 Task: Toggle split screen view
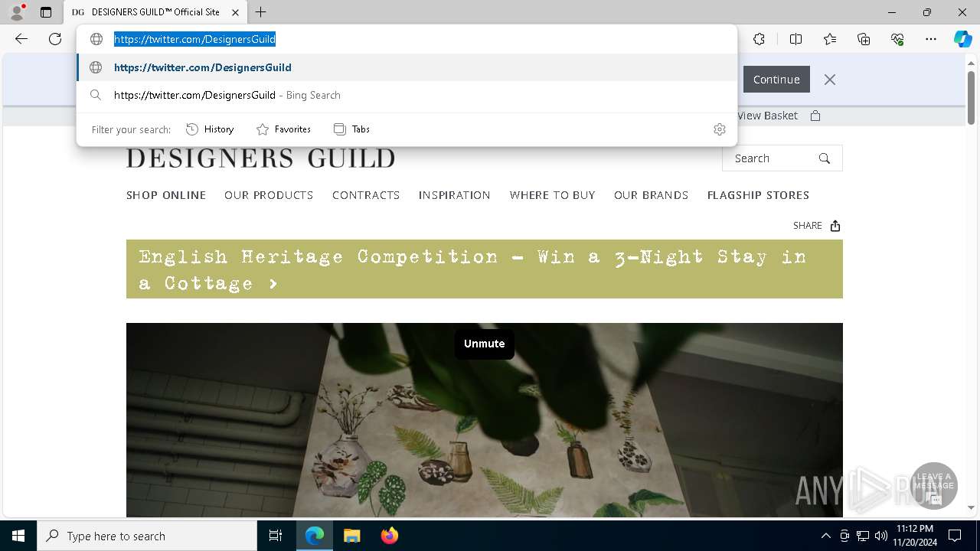tap(795, 39)
